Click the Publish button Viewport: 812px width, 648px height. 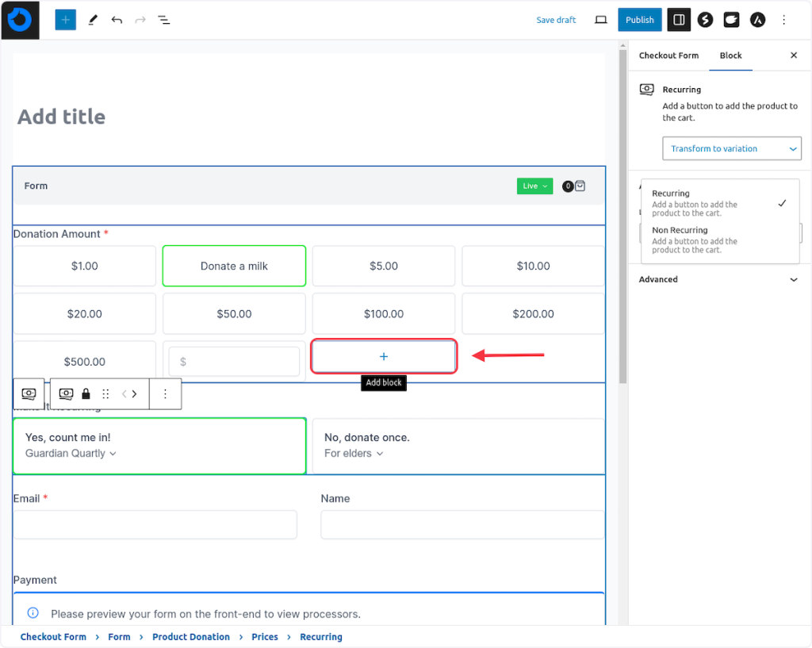point(639,20)
